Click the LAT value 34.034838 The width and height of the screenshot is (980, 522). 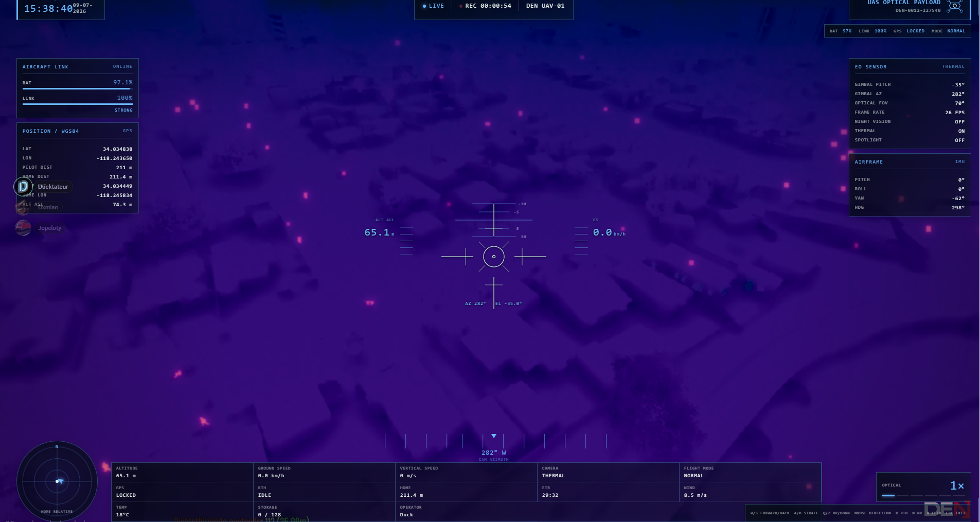tap(117, 149)
